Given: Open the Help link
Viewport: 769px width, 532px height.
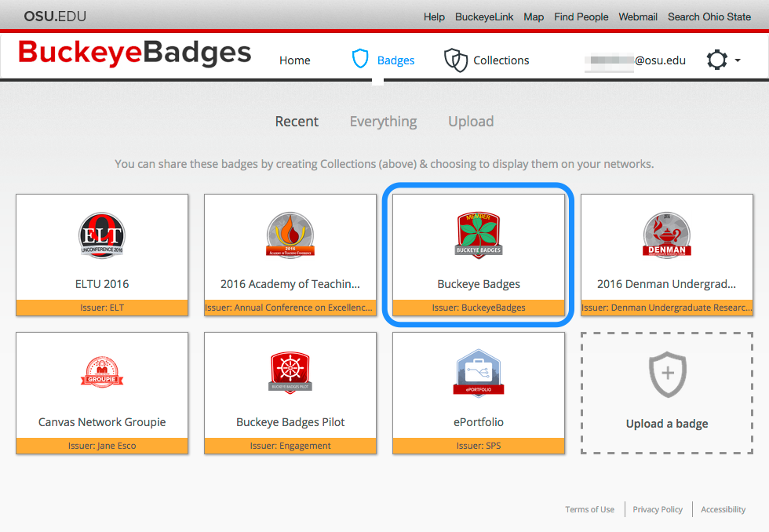Looking at the screenshot, I should click(434, 16).
